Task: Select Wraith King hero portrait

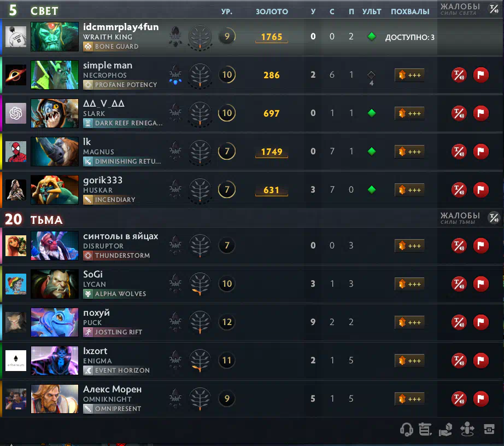Action: [55, 37]
